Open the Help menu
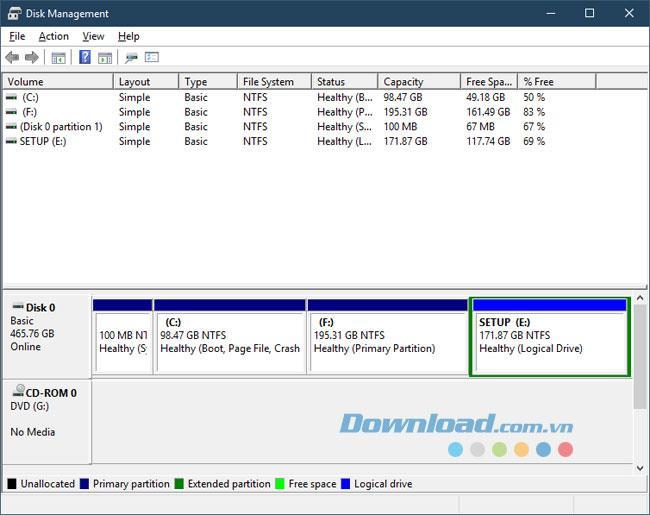 (129, 36)
